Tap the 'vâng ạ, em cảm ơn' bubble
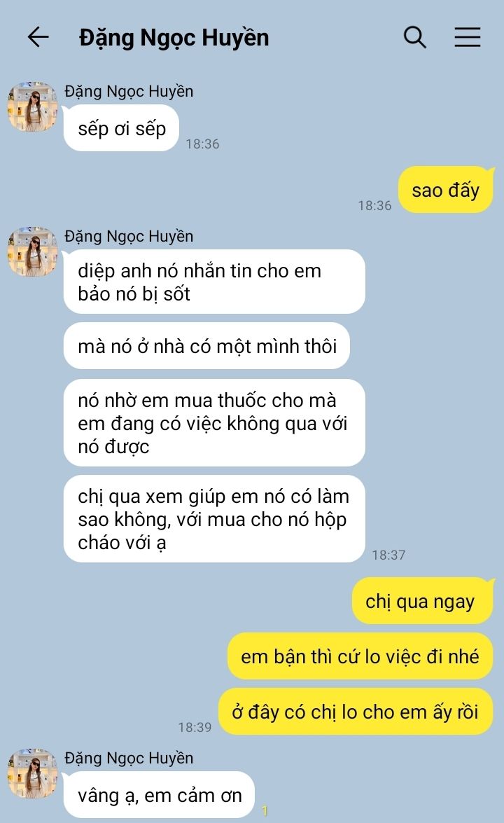Screen dimensions: 504x823 [x=160, y=795]
